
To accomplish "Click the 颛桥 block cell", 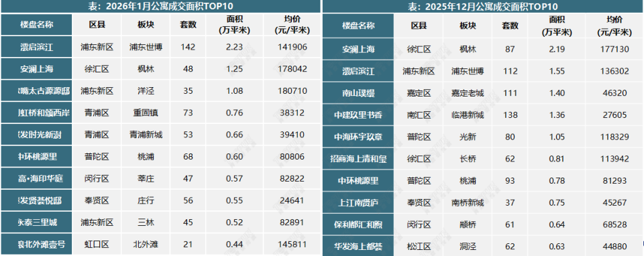I will pyautogui.click(x=468, y=225).
